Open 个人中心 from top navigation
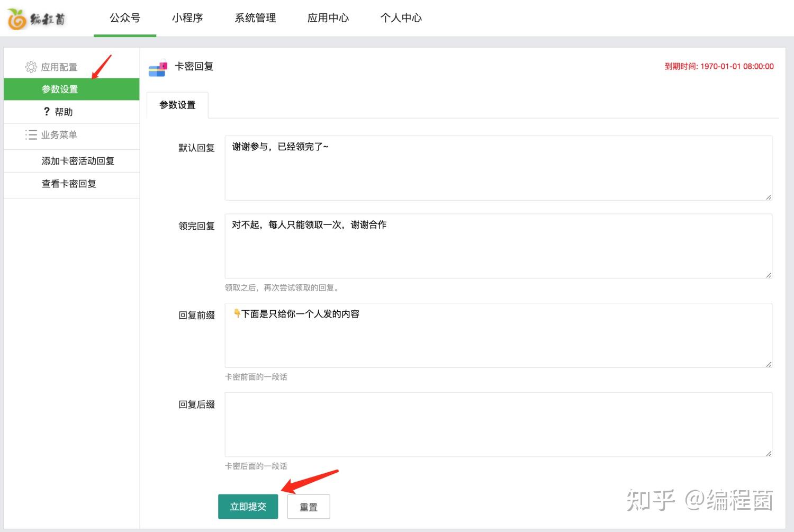 coord(401,18)
